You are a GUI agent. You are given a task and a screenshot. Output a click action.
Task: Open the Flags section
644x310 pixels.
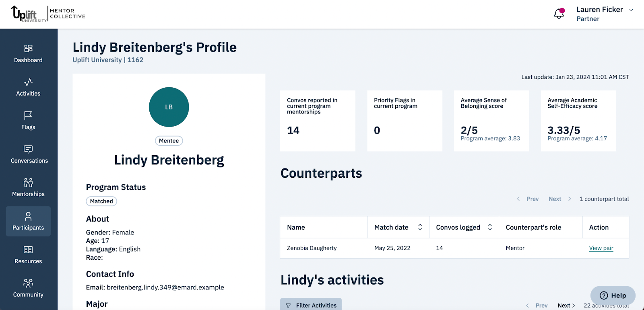tap(28, 120)
